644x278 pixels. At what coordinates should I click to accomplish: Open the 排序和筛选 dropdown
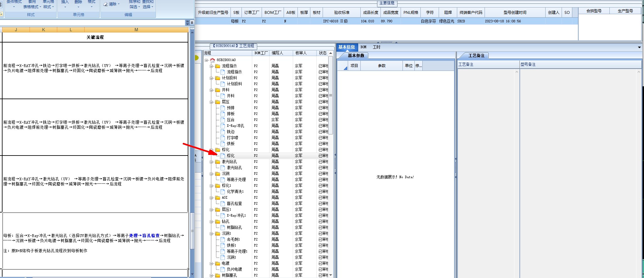[134, 4]
